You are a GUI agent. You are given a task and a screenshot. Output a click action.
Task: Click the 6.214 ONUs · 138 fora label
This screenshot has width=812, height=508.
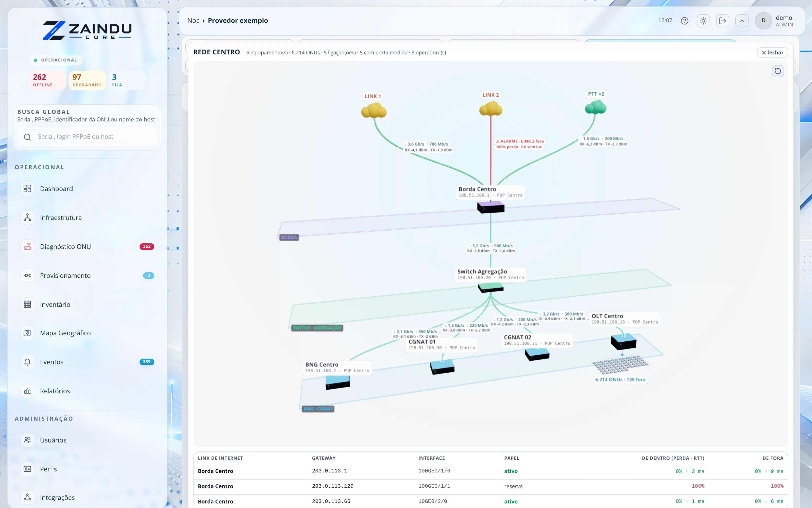620,380
